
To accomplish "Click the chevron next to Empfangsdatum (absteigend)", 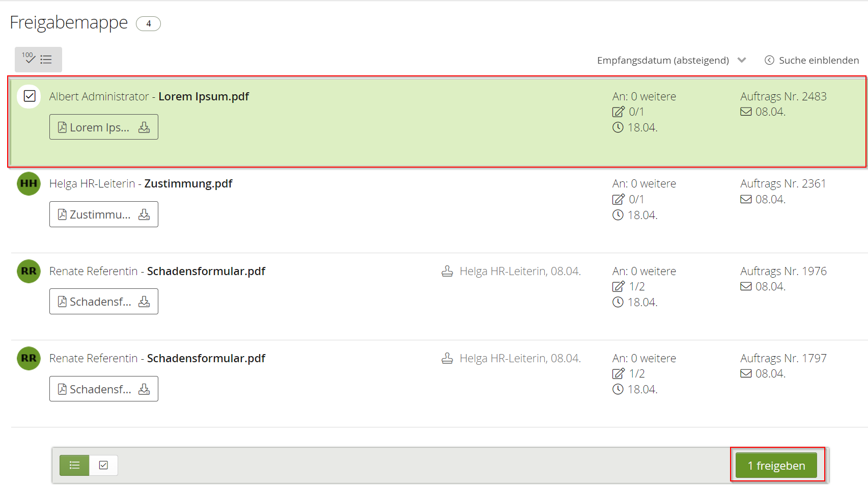I will pyautogui.click(x=742, y=60).
